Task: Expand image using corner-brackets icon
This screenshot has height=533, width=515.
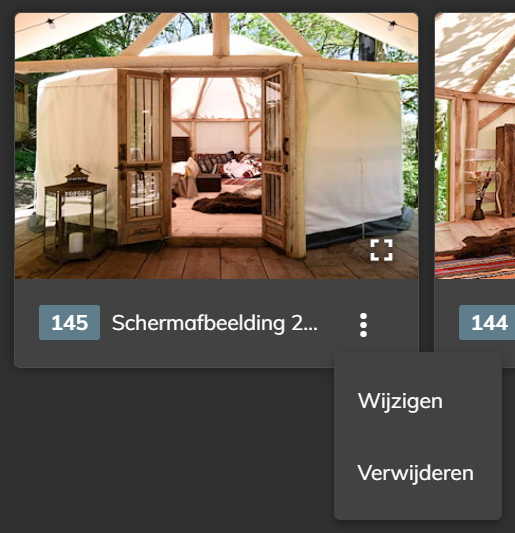Action: click(x=381, y=250)
